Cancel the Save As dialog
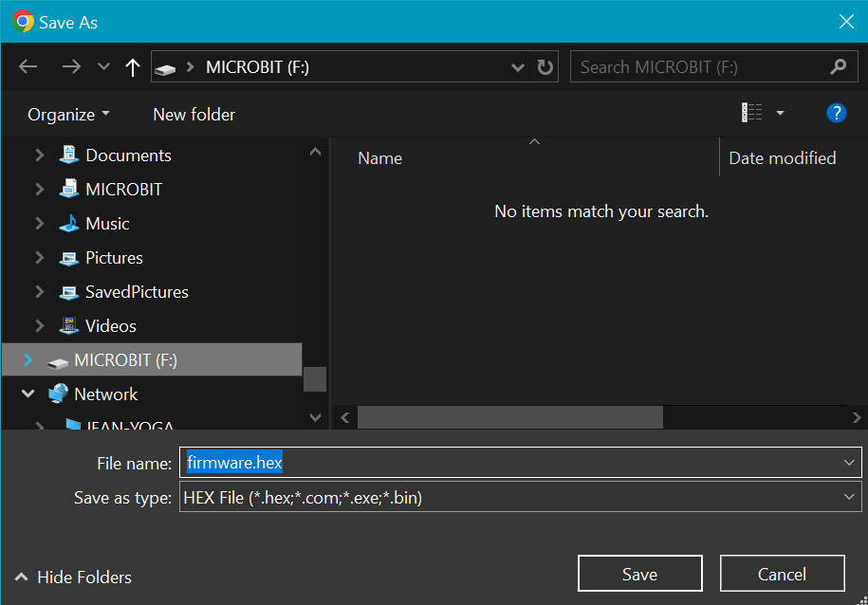The image size is (868, 605). 783,574
